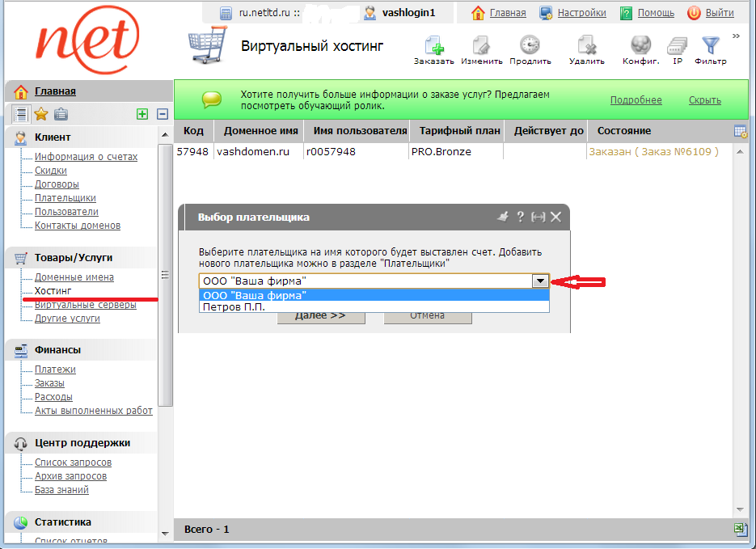Click the Изменить (edit) toolbar icon

[482, 48]
